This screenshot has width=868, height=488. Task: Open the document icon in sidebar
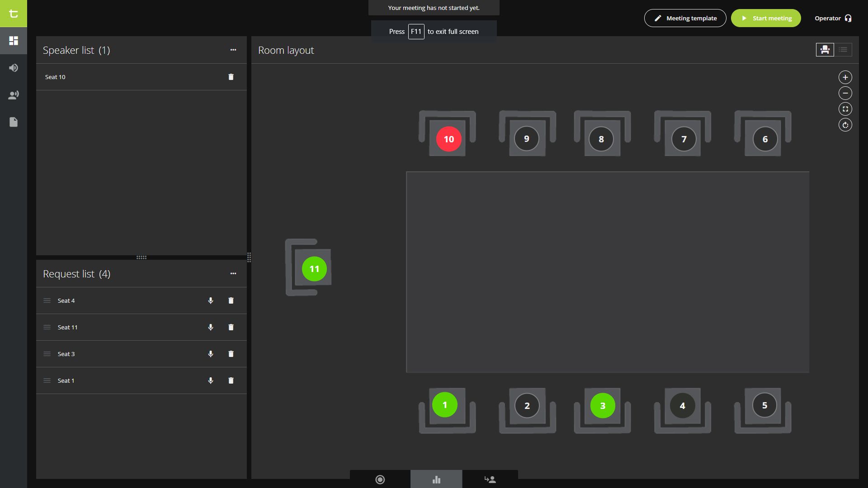(x=14, y=122)
